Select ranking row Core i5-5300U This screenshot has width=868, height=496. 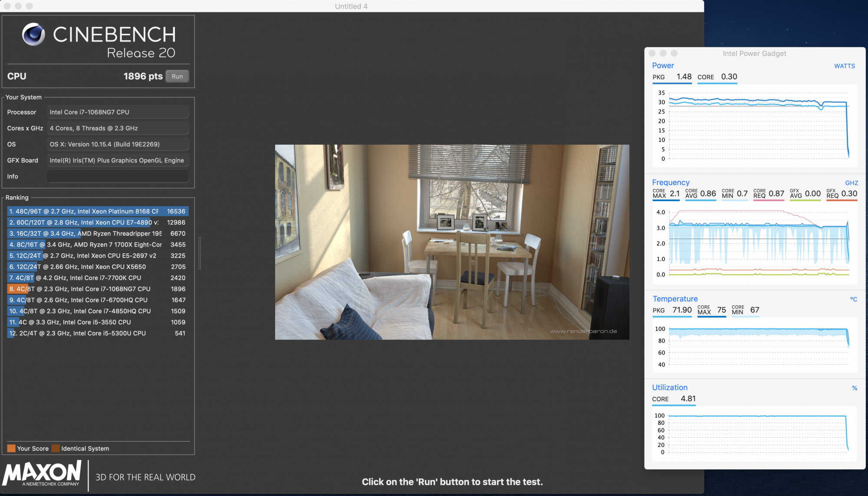coord(98,333)
